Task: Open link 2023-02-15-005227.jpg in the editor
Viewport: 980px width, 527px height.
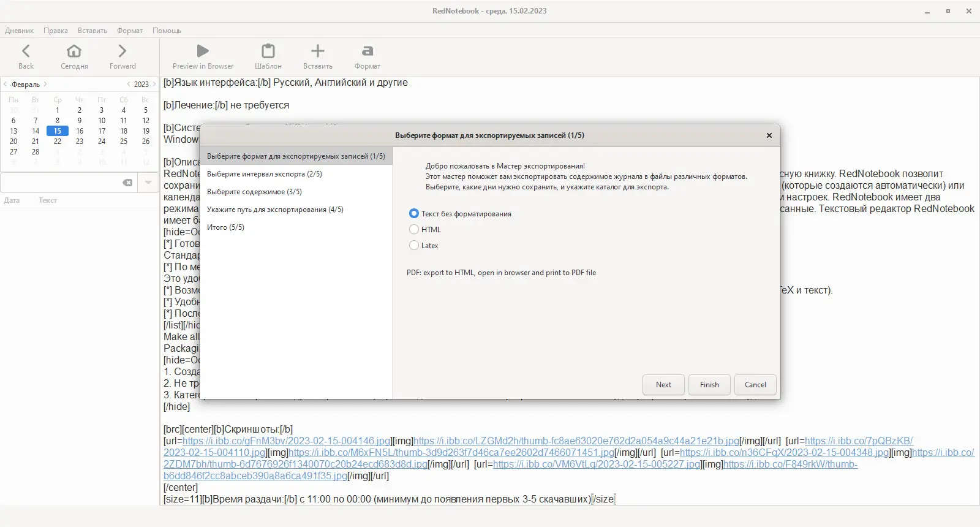Action: point(597,464)
